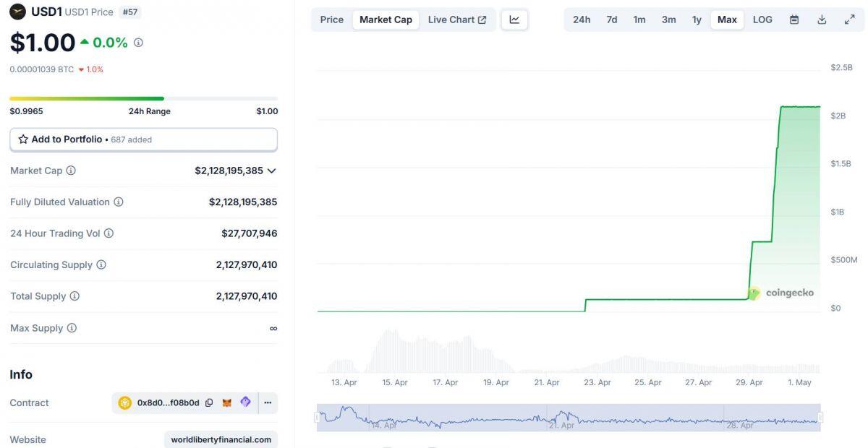Select the line chart style icon
Image resolution: width=868 pixels, height=448 pixels.
514,20
